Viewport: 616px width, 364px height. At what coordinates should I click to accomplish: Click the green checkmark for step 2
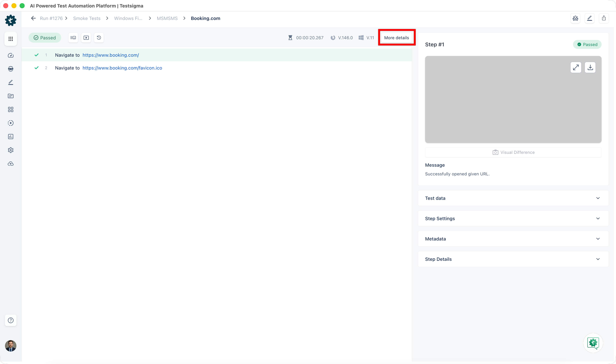(37, 68)
